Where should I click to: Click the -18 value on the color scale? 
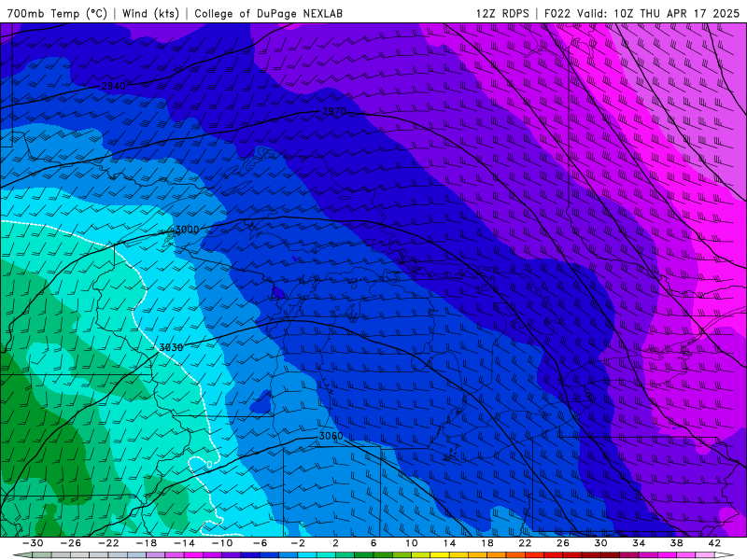point(147,543)
